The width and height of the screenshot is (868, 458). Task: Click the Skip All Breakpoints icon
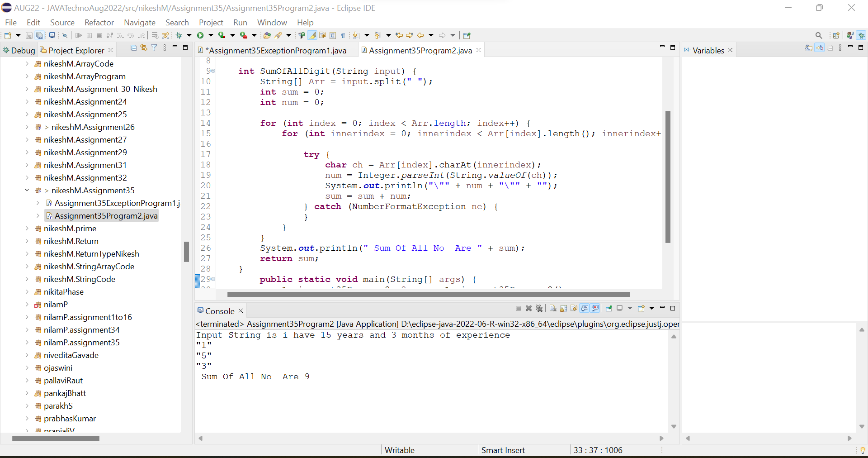pyautogui.click(x=65, y=35)
